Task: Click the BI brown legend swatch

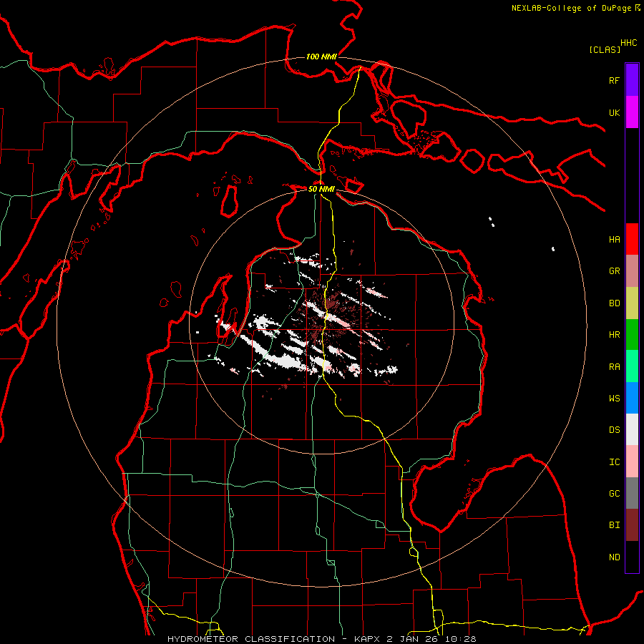Action: coord(632,525)
